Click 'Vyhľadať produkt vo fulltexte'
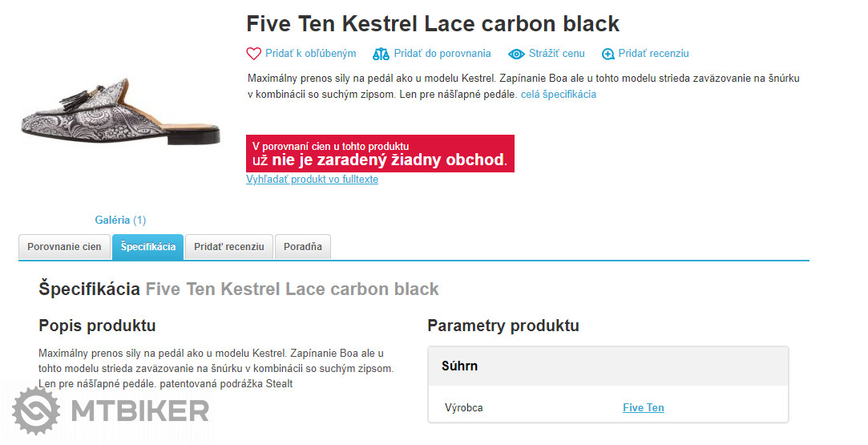 point(312,180)
